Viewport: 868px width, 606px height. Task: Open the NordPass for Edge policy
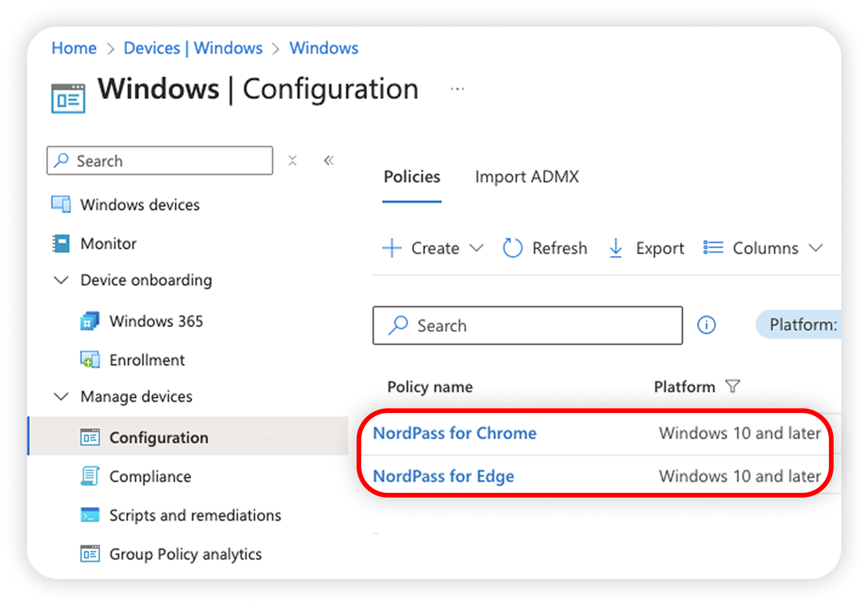point(444,476)
